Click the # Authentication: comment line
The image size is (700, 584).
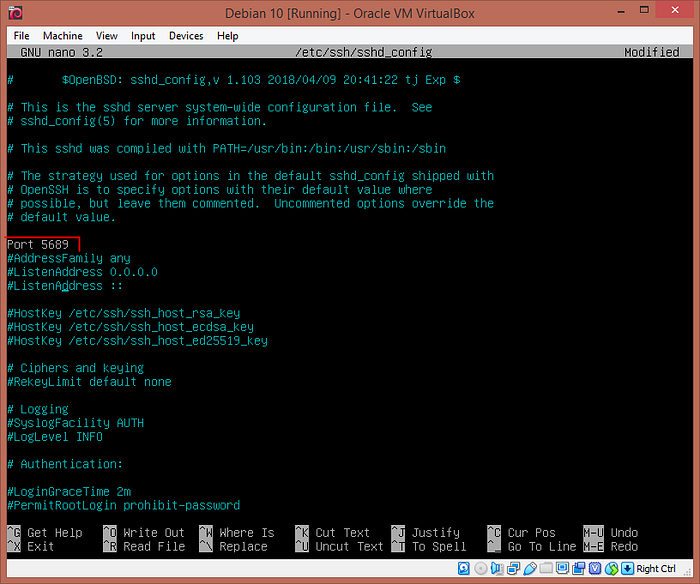pos(65,464)
